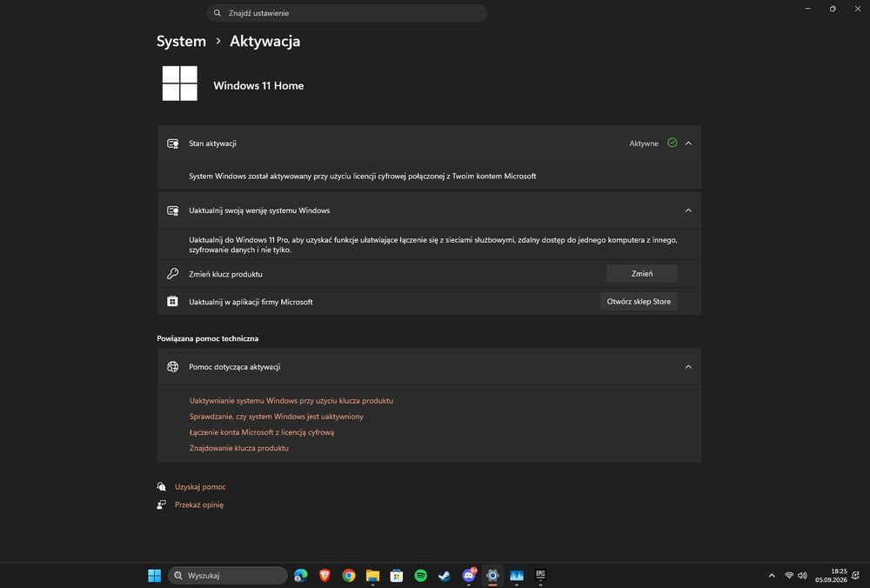
Task: Click the digital license activation message
Action: click(362, 176)
